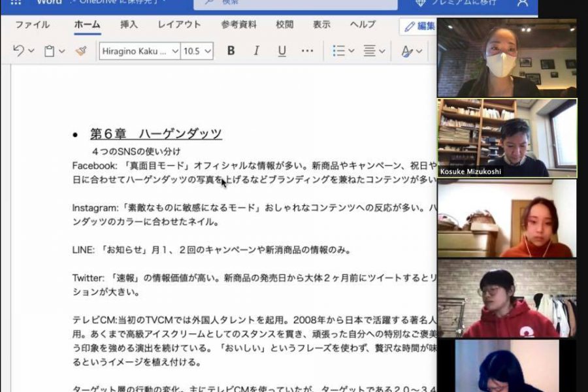
Task: Open the Undo options dropdown arrow
Action: coord(31,51)
